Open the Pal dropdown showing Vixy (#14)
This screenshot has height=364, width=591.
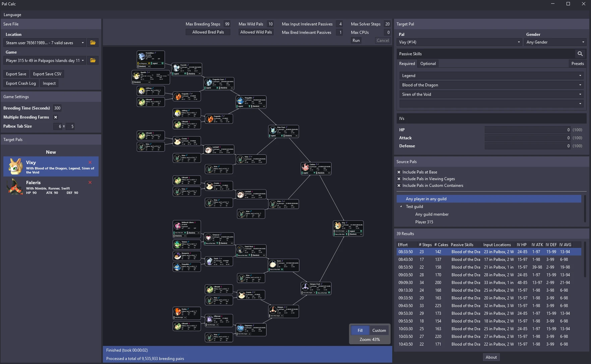(460, 42)
